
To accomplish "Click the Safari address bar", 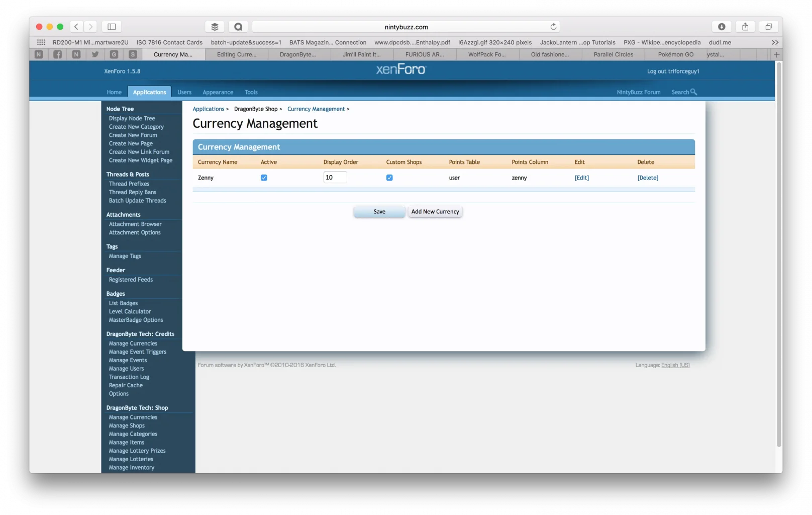I will click(x=406, y=27).
